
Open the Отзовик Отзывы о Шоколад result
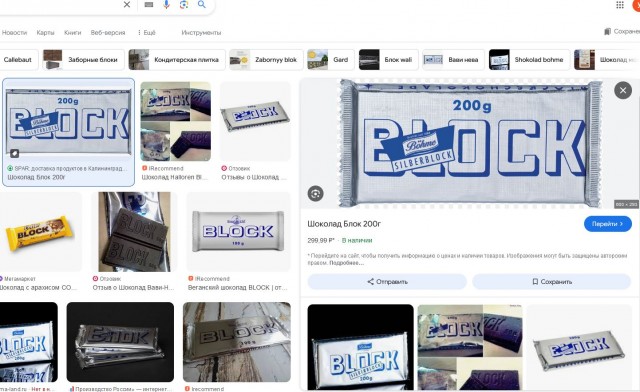pos(255,121)
